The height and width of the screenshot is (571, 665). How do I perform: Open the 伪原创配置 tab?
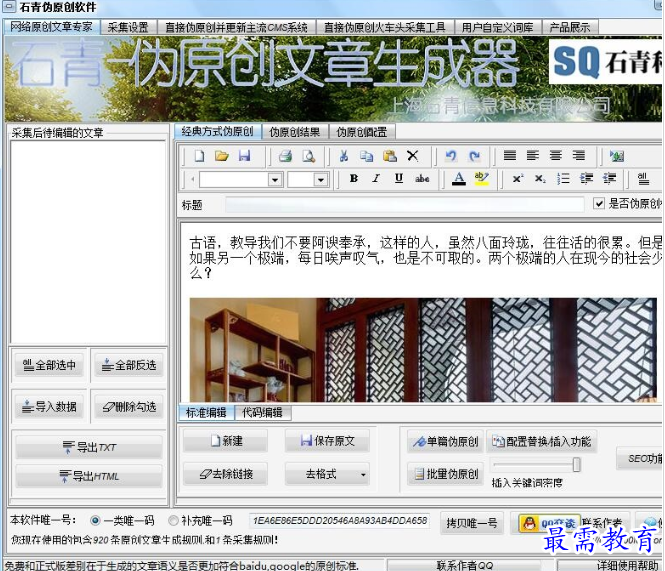(362, 132)
